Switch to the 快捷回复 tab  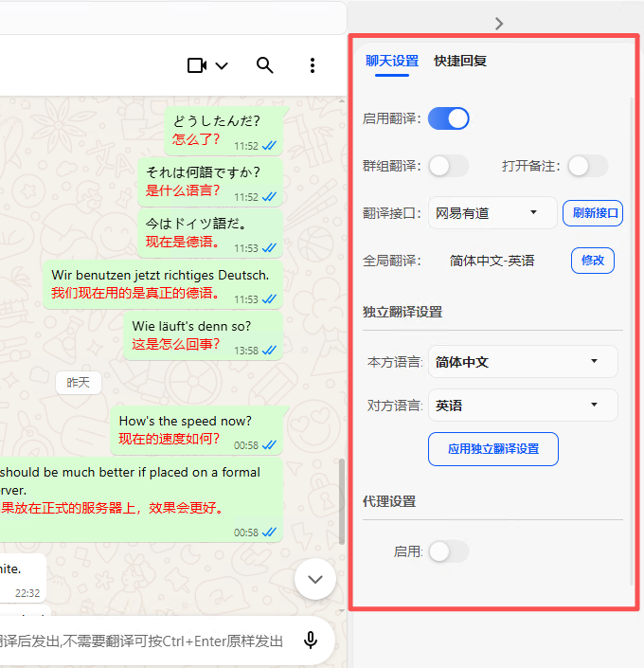460,61
